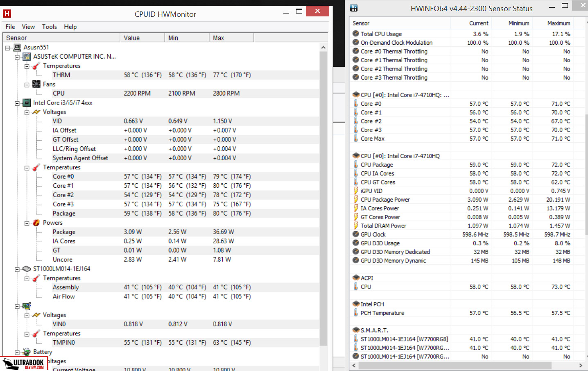
Task: Click the GPU D3D Usage sensor icon
Action: click(x=356, y=243)
